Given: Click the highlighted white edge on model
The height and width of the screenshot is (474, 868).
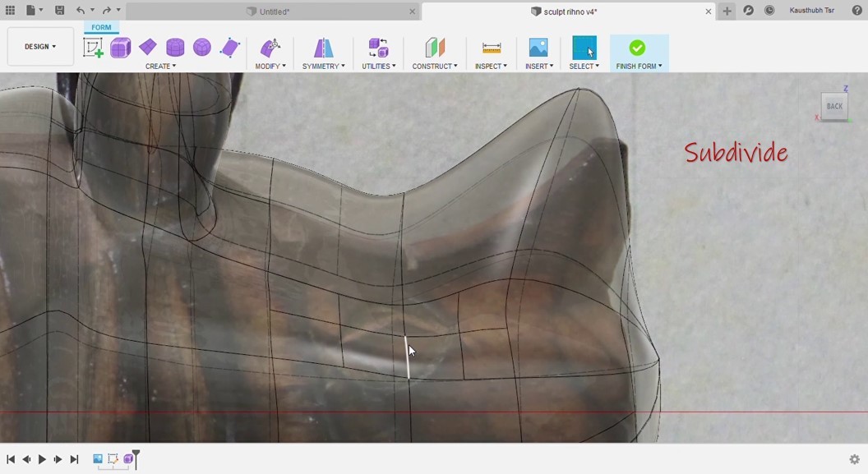Looking at the screenshot, I should (x=407, y=357).
